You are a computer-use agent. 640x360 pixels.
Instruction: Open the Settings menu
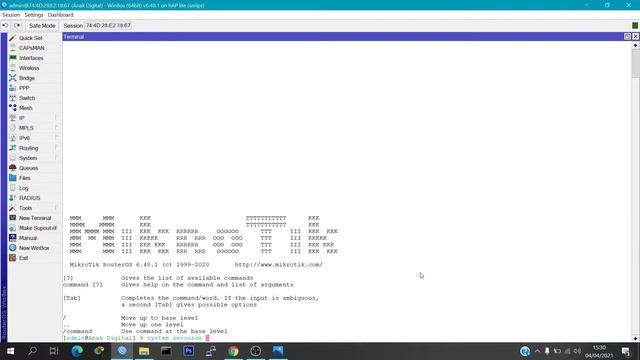(34, 15)
